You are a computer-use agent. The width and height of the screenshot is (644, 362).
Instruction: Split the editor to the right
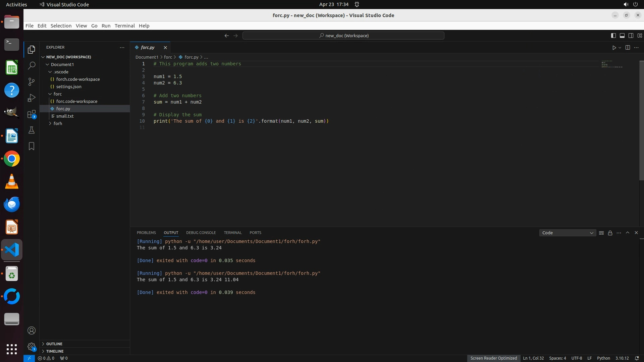(628, 48)
